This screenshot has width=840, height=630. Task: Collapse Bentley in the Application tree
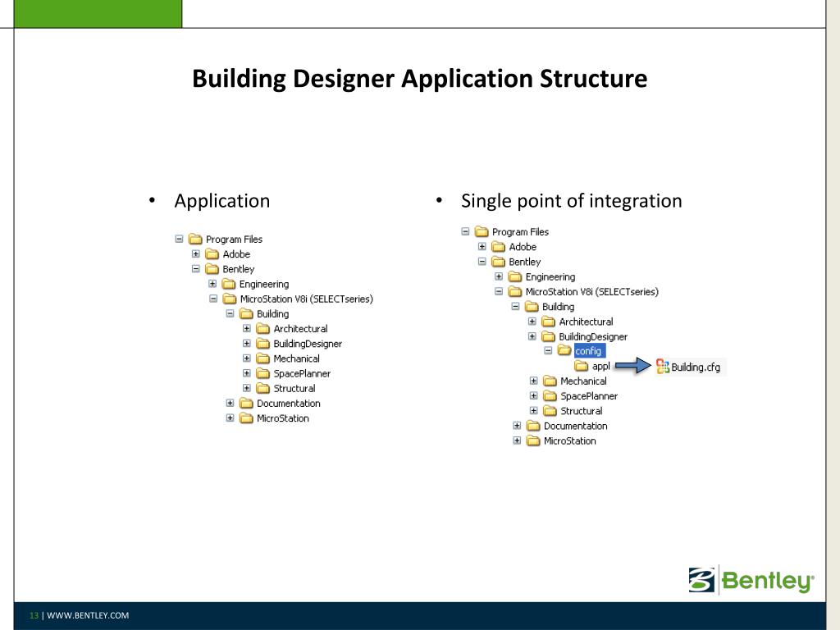(x=195, y=269)
